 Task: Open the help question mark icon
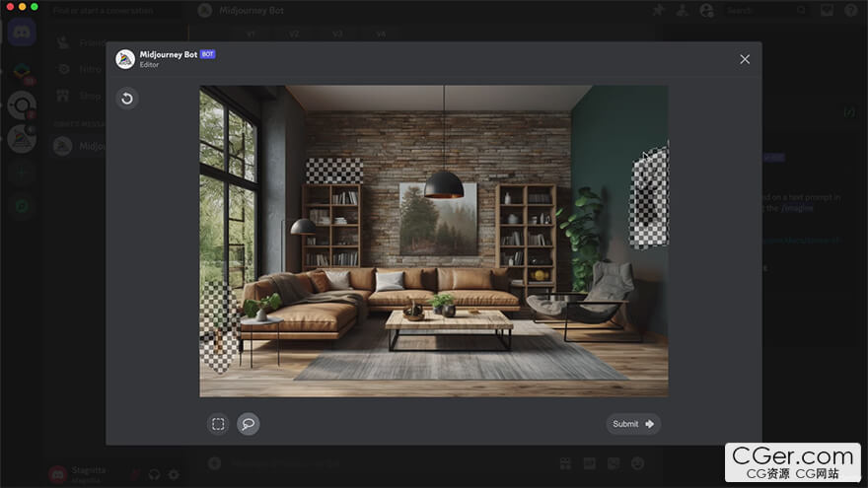tap(850, 10)
